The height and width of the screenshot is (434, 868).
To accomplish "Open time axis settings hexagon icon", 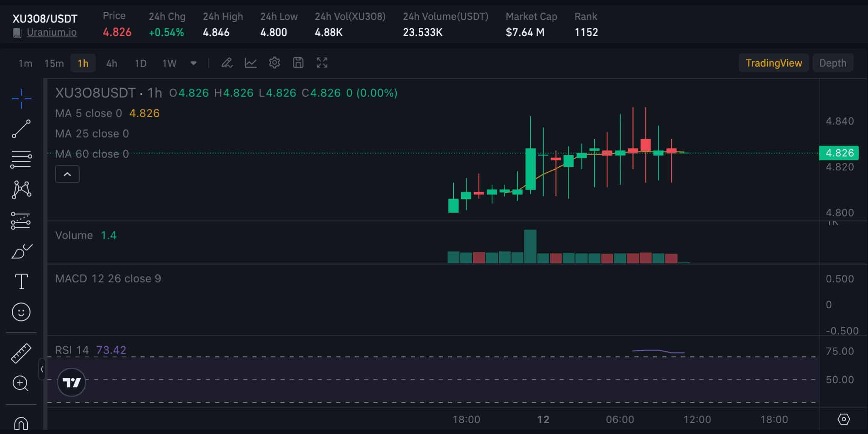I will 843,419.
